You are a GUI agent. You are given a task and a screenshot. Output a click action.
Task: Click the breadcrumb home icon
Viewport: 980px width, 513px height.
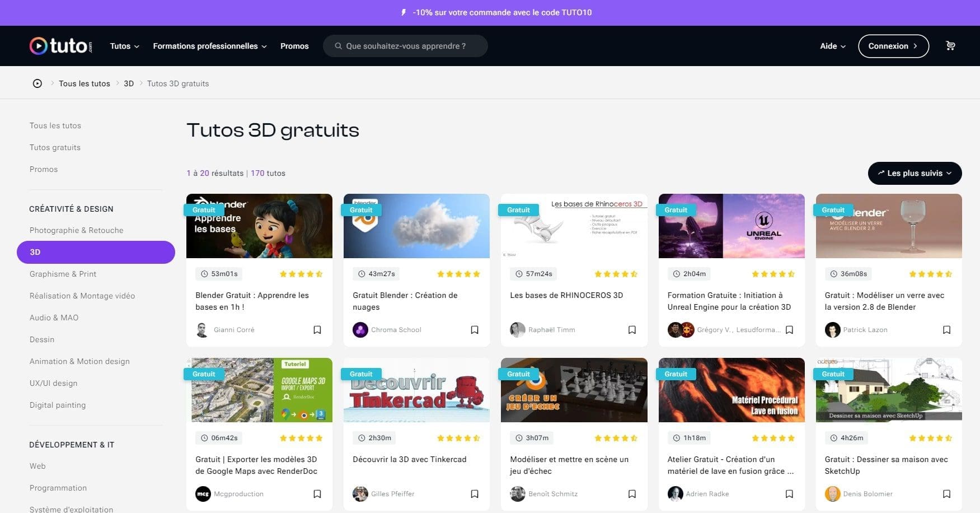click(37, 83)
